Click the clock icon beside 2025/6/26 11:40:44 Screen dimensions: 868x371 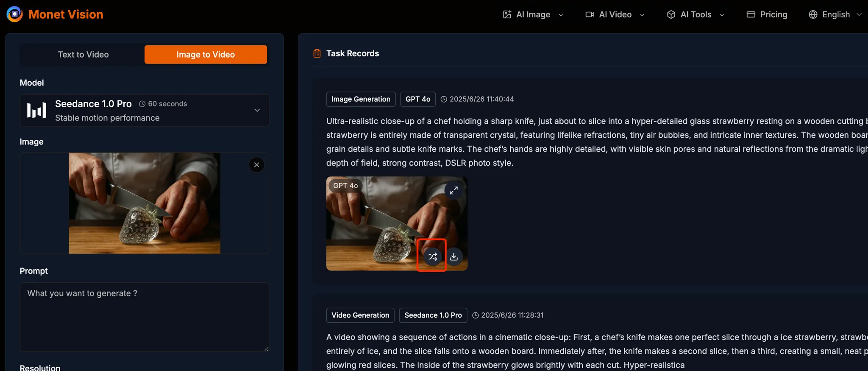(444, 99)
